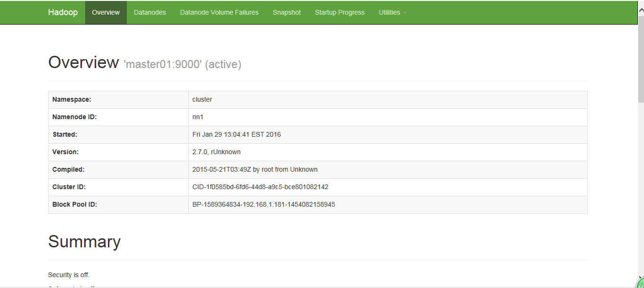
Task: Select the Startup Progress tab
Action: (339, 12)
